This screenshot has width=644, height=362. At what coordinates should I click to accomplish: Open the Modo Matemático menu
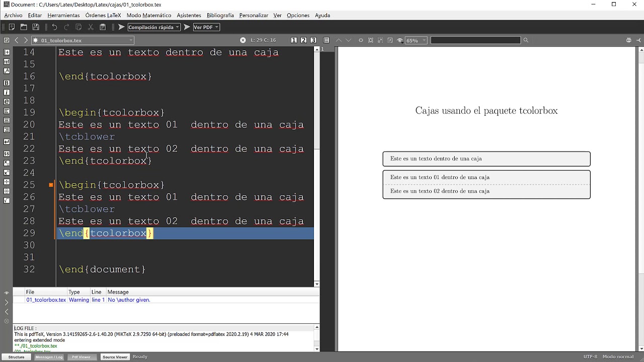[149, 16]
